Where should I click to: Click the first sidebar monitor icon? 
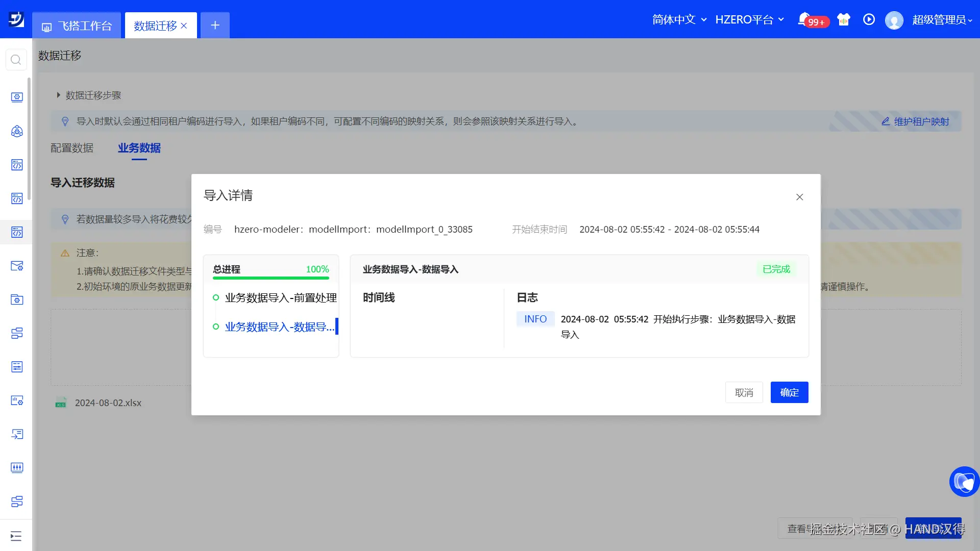(17, 97)
